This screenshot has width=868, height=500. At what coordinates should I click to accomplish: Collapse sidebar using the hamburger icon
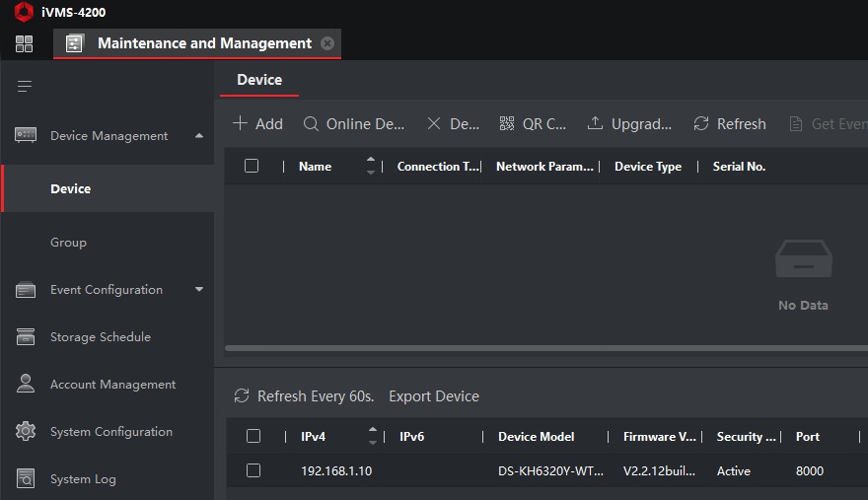click(x=25, y=87)
